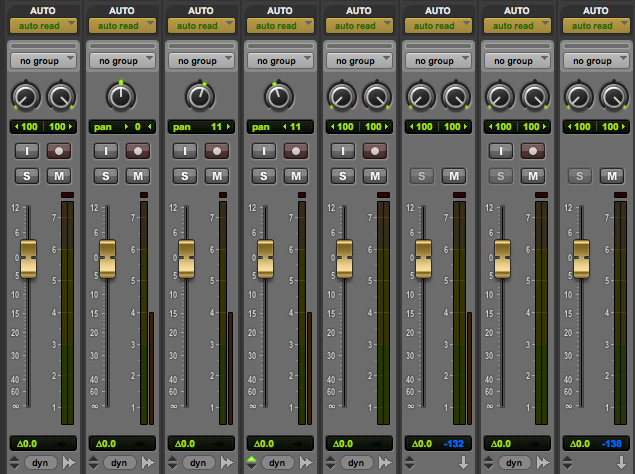Image resolution: width=635 pixels, height=474 pixels.
Task: Click the pan knob on third channel
Action: click(200, 96)
